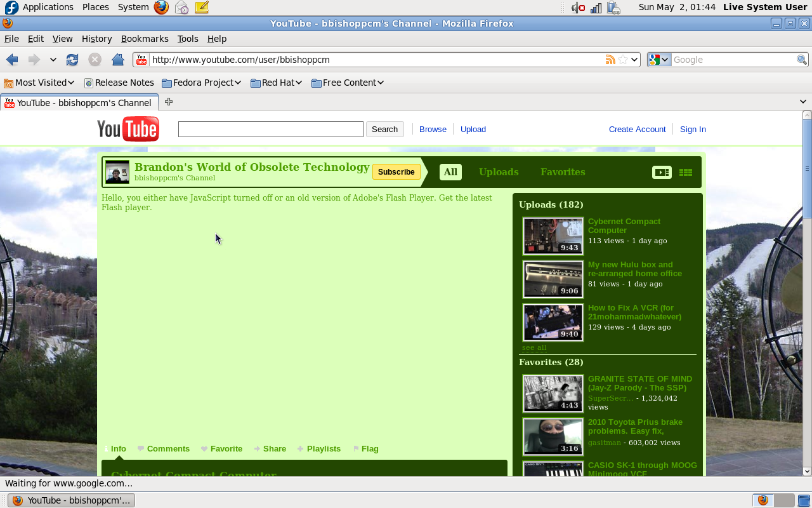812x508 pixels.
Task: Click the Firefox taskbar window button
Action: pos(71,500)
